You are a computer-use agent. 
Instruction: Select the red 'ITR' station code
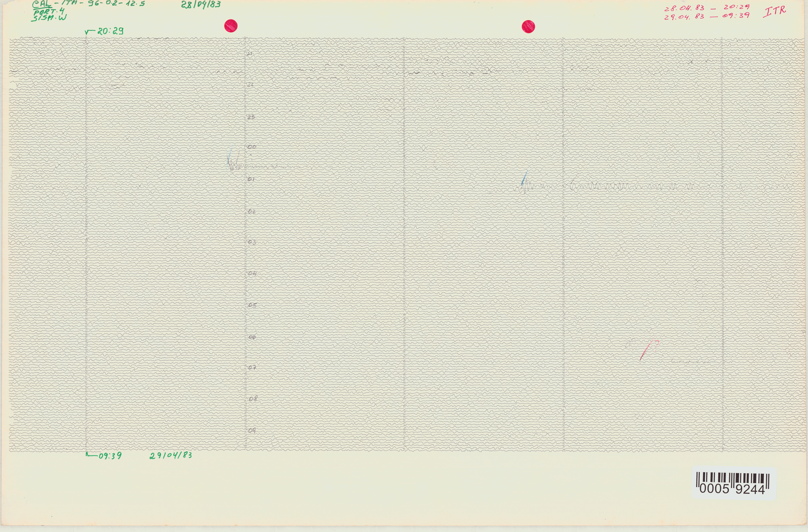[x=774, y=11]
